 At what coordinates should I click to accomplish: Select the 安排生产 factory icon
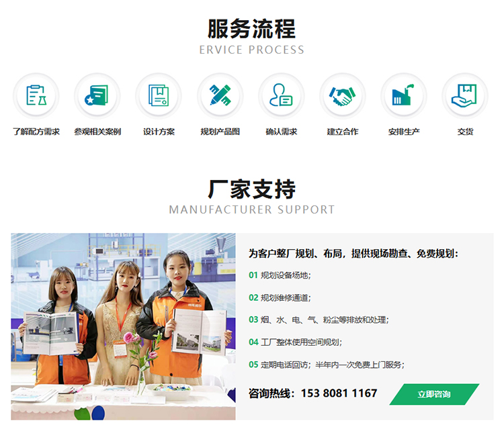[x=403, y=95]
